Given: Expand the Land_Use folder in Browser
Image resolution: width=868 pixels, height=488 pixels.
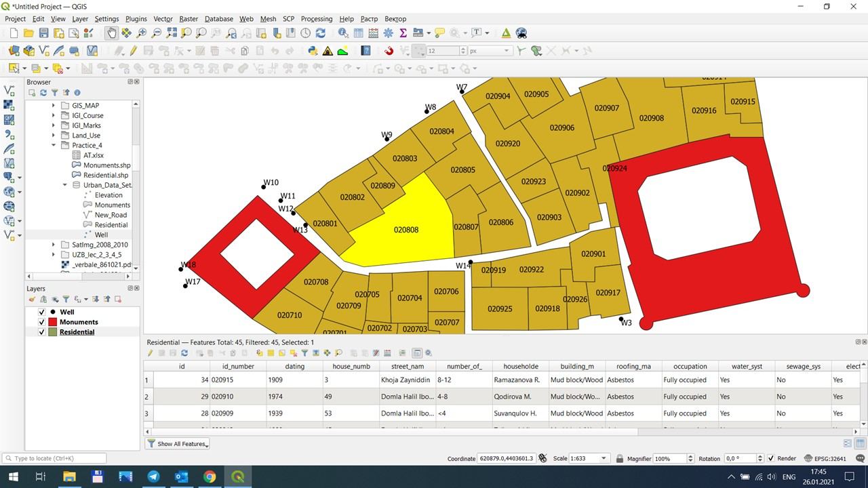Looking at the screenshot, I should (x=54, y=136).
